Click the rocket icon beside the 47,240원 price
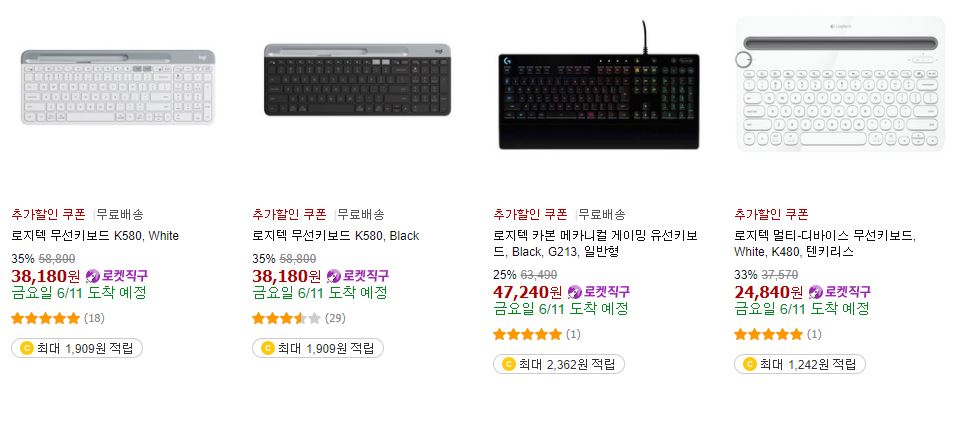 click(x=574, y=292)
